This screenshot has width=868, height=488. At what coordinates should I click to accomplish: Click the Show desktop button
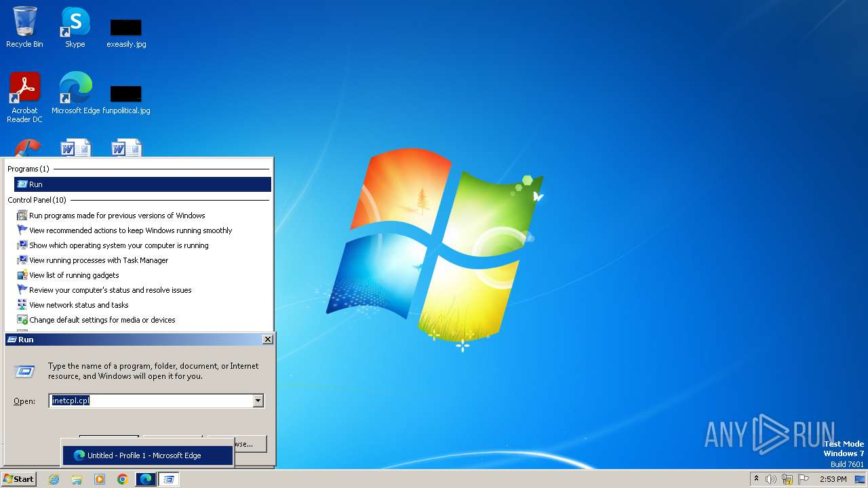pyautogui.click(x=861, y=479)
